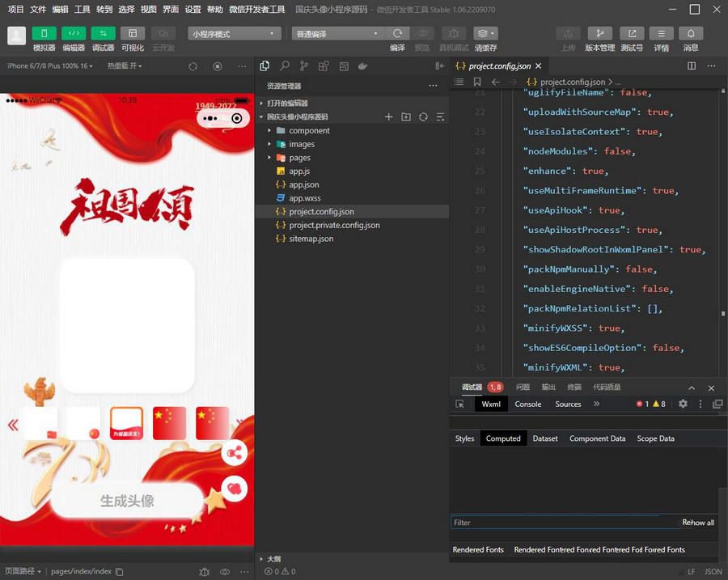The image size is (728, 580).
Task: Click the split editor icon
Action: click(692, 66)
